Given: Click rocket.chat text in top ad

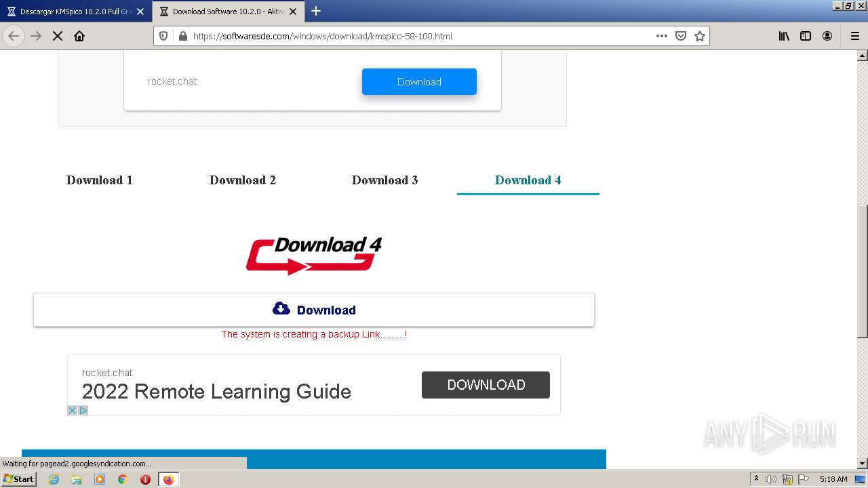Looking at the screenshot, I should tap(172, 81).
